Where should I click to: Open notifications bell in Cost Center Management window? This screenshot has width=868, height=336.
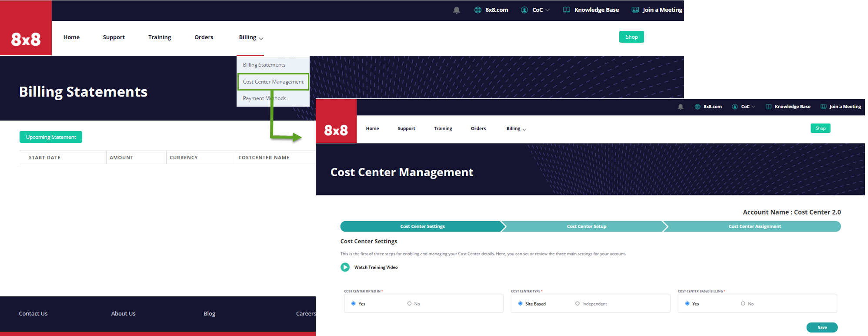[x=681, y=107]
